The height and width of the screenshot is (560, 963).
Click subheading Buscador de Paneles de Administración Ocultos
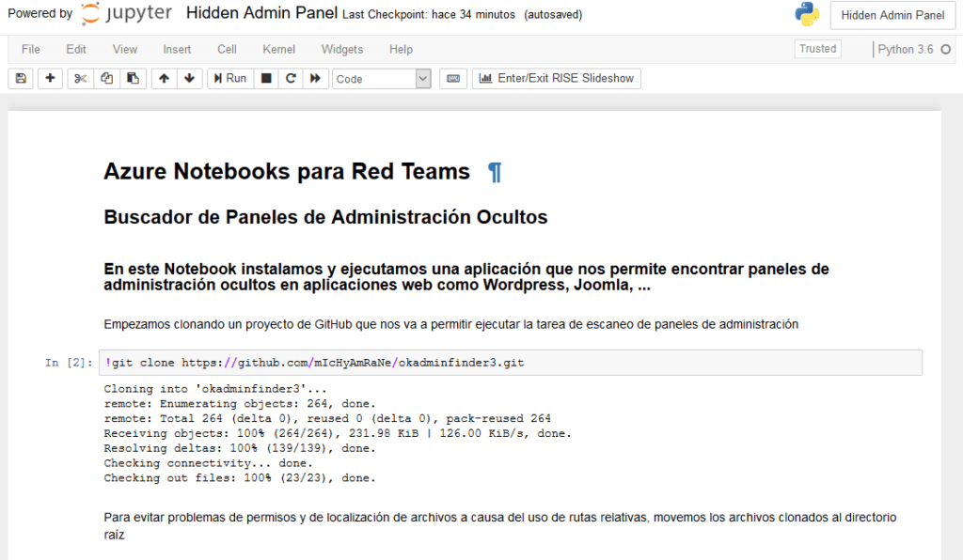pyautogui.click(x=325, y=217)
